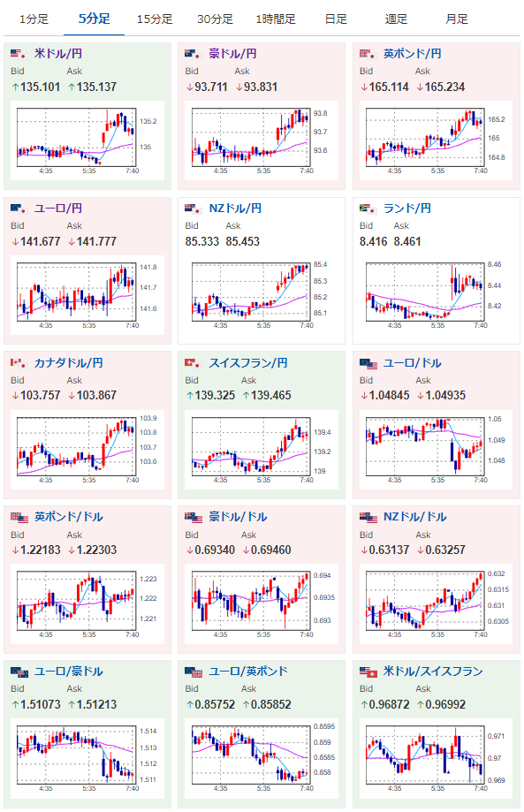Open the ユーロ/豪ドル pair link
This screenshot has height=812, width=524.
point(68,672)
